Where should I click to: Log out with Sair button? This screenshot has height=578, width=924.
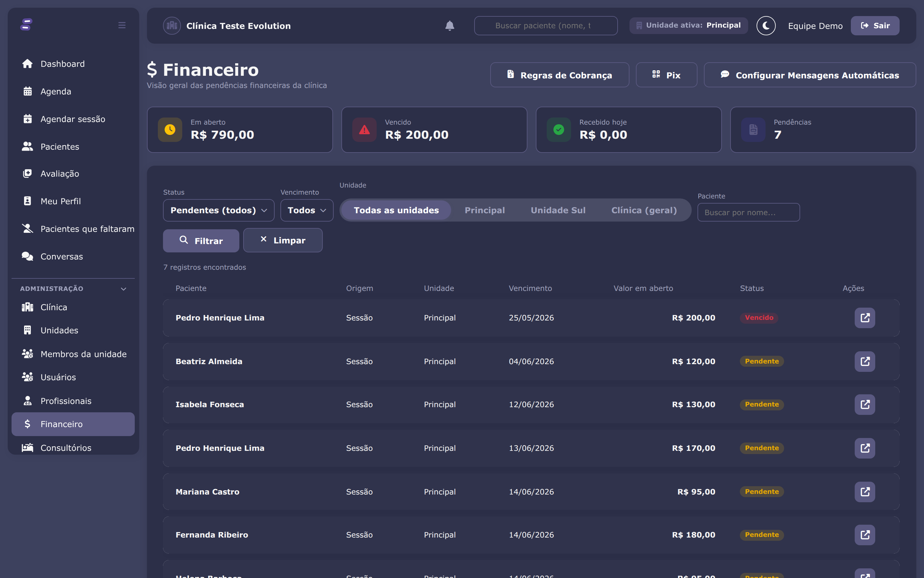(x=875, y=26)
